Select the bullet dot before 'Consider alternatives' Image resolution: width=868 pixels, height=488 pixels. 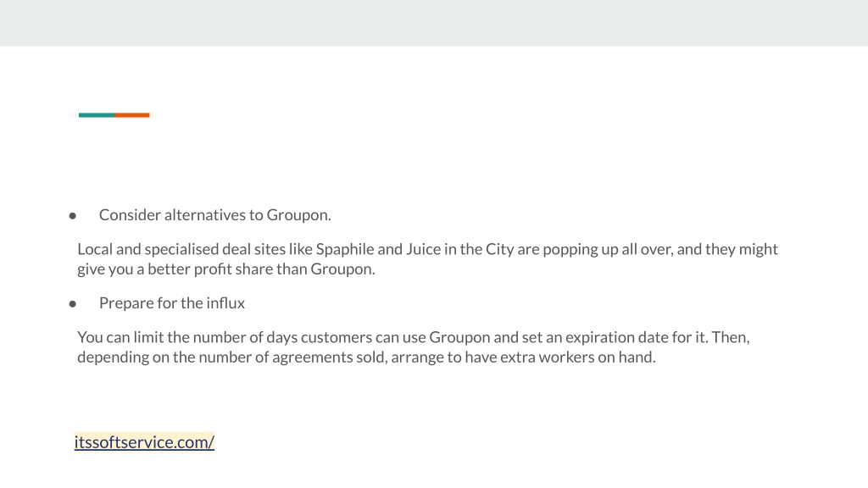73,216
